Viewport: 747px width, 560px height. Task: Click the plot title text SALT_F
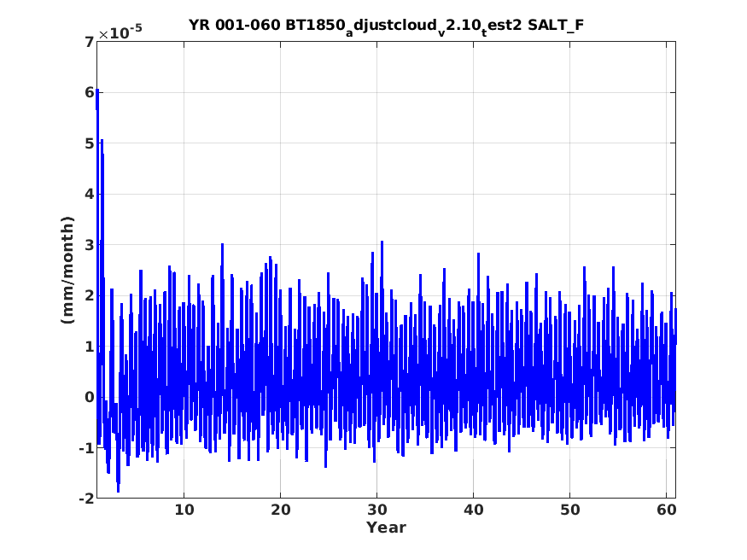[556, 25]
